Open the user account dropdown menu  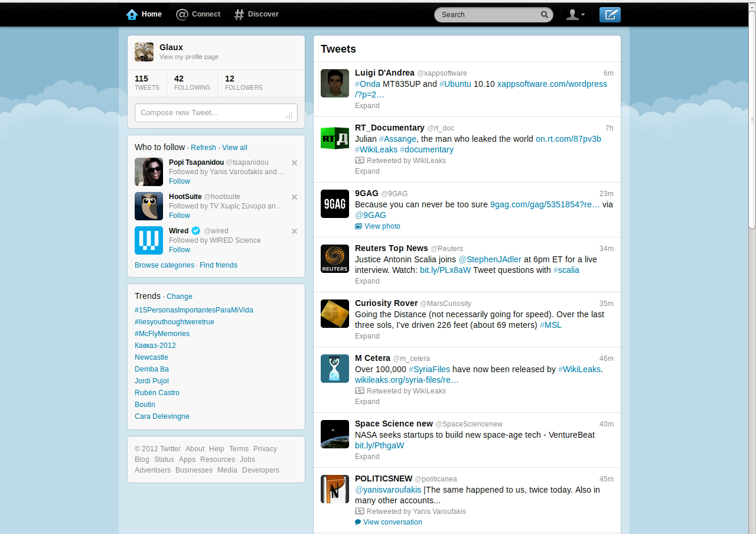575,15
